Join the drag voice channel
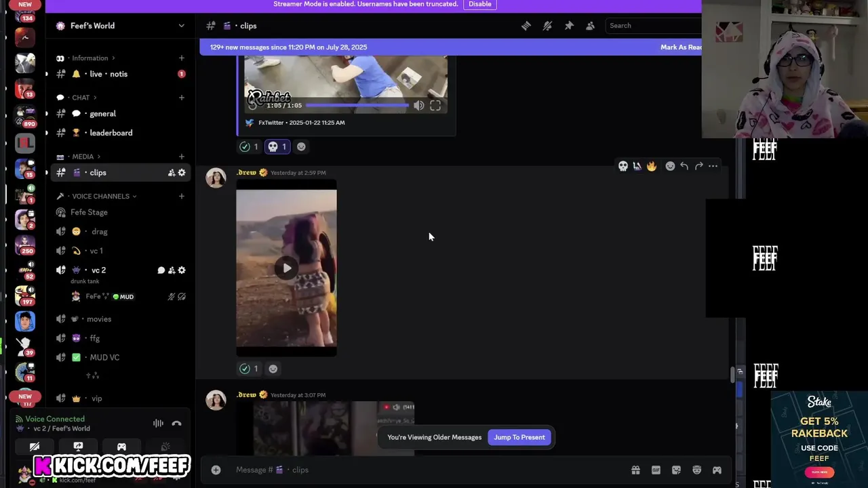This screenshot has height=488, width=868. pos(121,232)
